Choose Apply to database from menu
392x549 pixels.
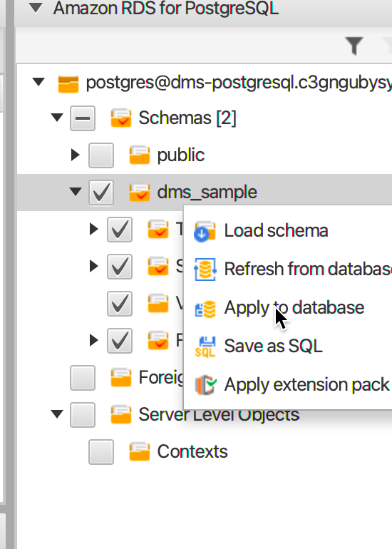point(294,308)
